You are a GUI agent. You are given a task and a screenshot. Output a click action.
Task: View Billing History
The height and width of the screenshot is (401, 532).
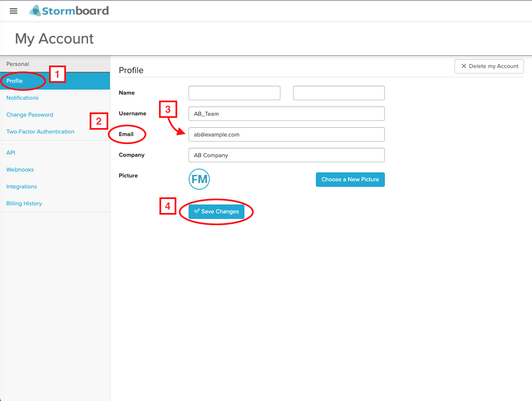(x=24, y=203)
